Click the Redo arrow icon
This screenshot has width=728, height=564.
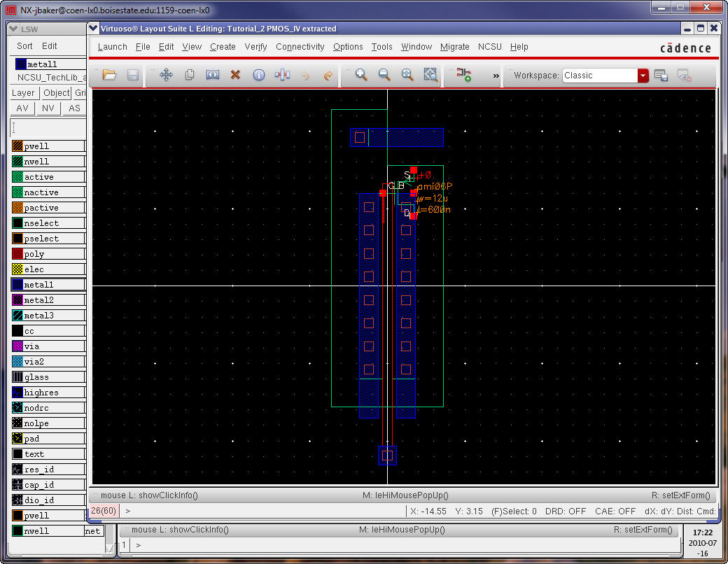[x=328, y=75]
